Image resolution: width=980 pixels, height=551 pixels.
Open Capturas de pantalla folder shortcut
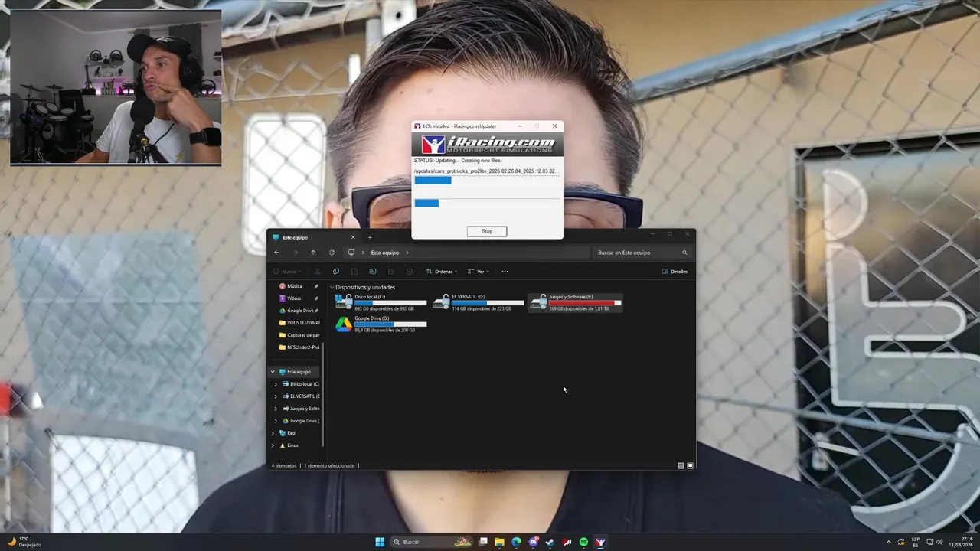click(299, 335)
